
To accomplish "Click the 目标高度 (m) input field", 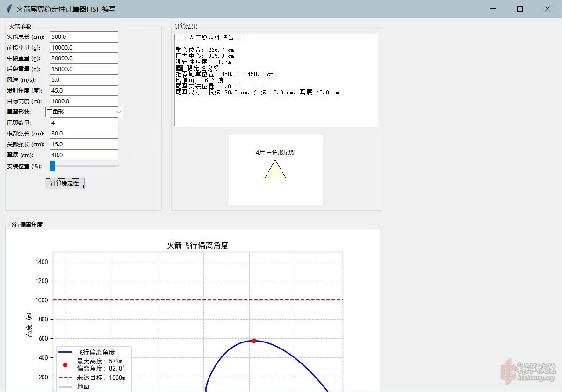I will (x=84, y=101).
